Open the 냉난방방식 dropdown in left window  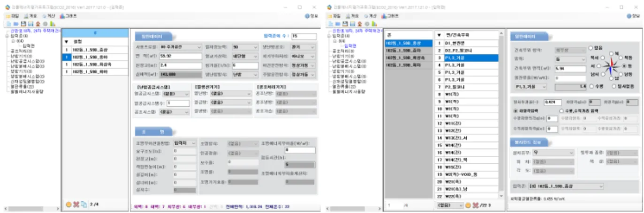click(246, 75)
